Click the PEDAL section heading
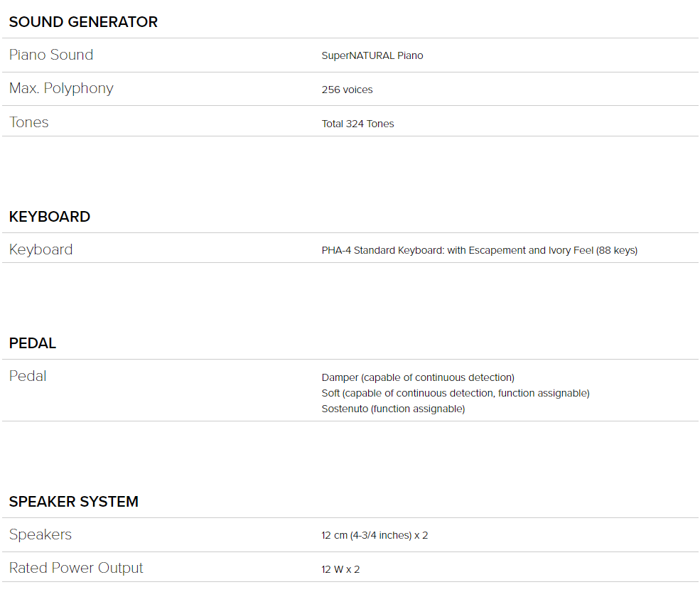Image resolution: width=700 pixels, height=592 pixels. (x=33, y=343)
